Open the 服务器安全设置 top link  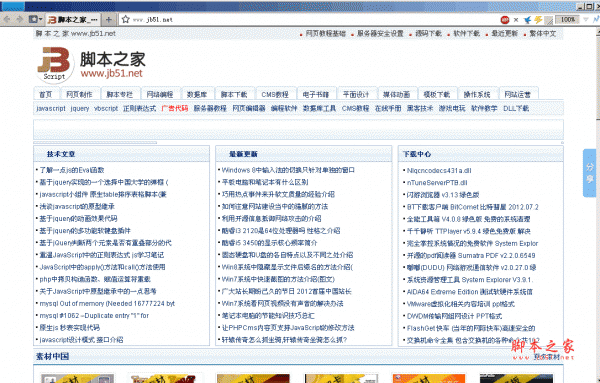[380, 34]
